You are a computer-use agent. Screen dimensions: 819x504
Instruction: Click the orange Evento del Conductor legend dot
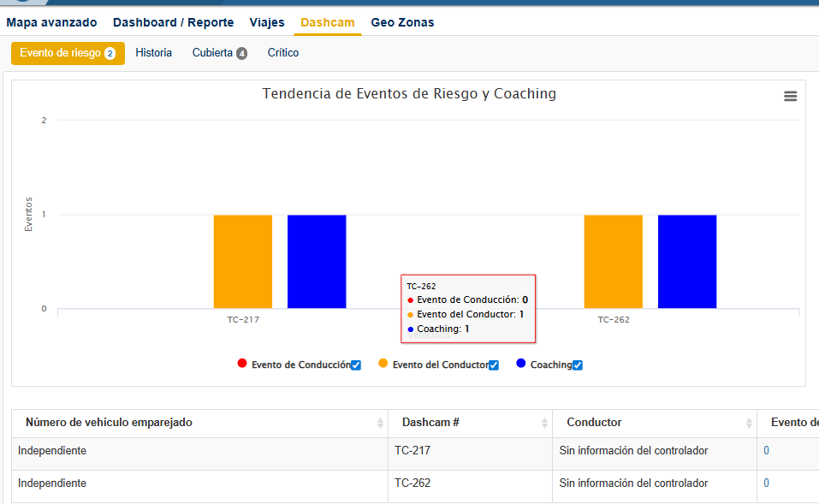coord(383,364)
